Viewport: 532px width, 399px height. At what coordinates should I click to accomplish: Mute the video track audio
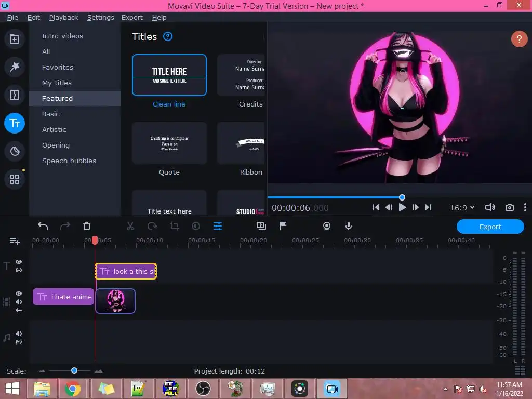19,302
